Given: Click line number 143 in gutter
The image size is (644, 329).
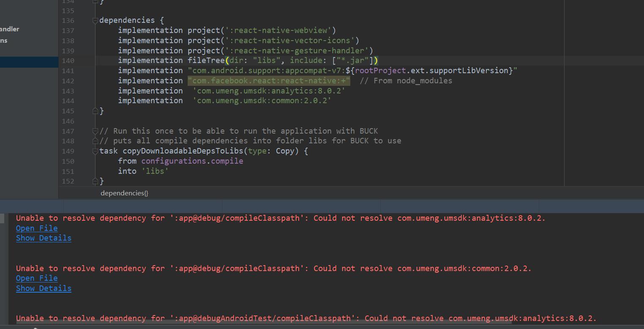Looking at the screenshot, I should (x=68, y=91).
